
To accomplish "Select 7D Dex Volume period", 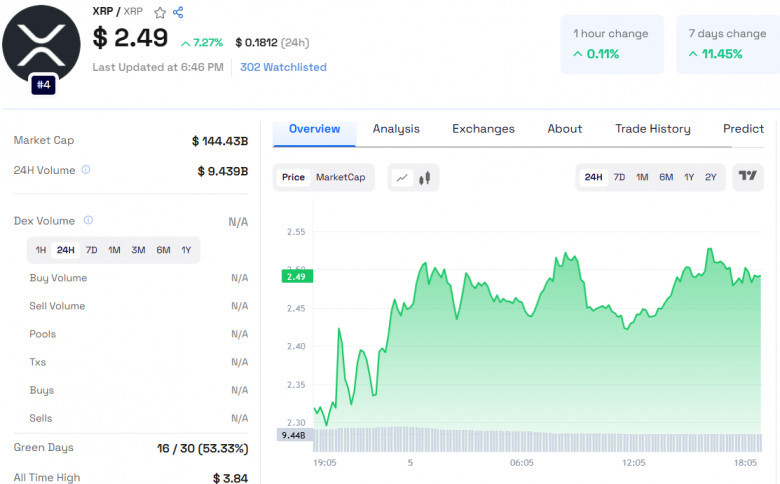I will click(92, 250).
